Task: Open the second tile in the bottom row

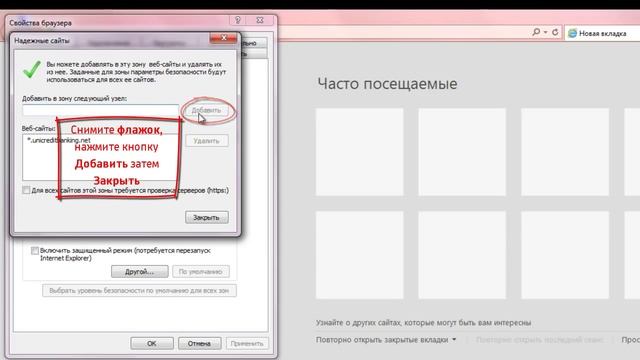Action: pyautogui.click(x=462, y=255)
